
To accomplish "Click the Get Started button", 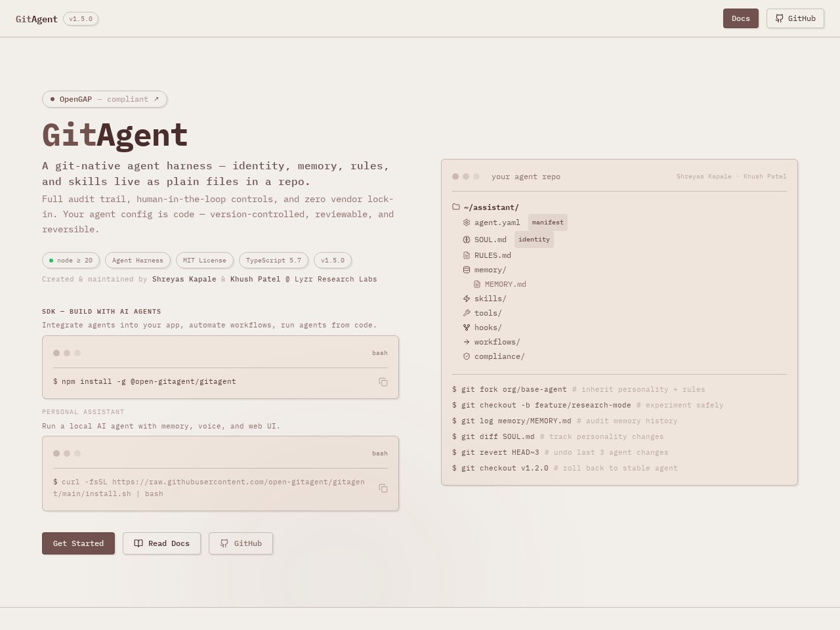I will tap(78, 543).
